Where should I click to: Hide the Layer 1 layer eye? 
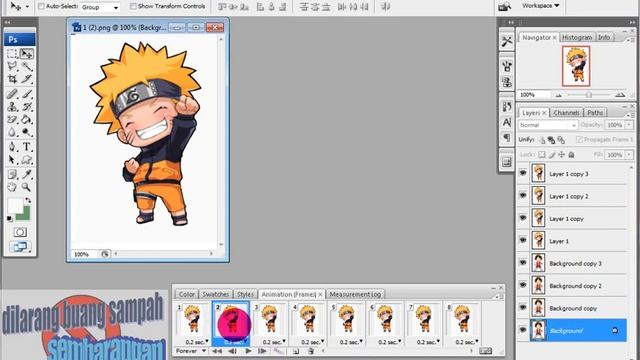coord(523,240)
